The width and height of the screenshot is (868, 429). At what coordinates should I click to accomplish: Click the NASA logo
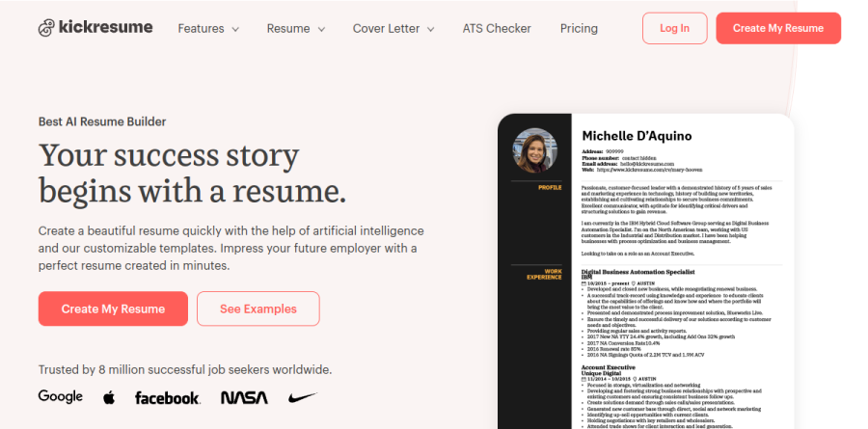pos(244,397)
